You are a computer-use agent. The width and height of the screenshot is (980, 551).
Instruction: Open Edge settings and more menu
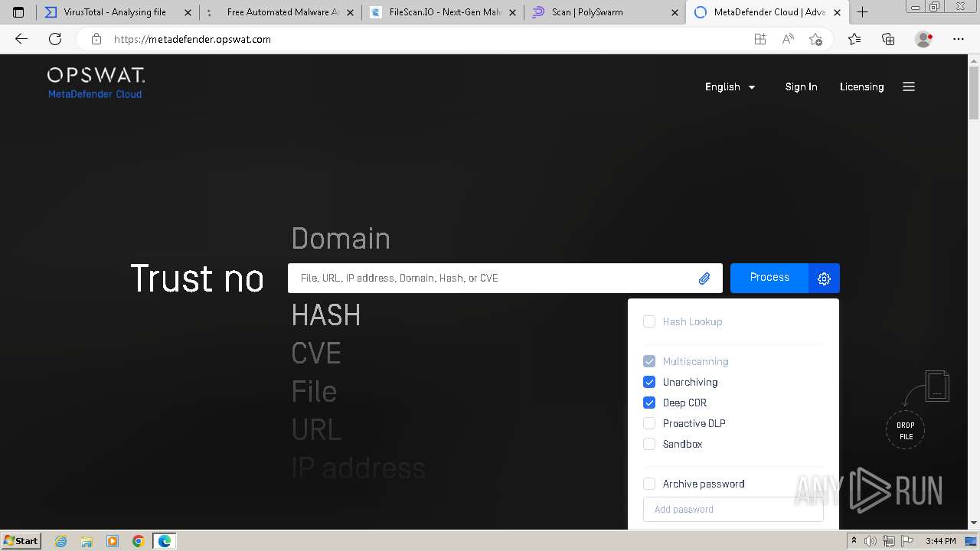point(959,39)
